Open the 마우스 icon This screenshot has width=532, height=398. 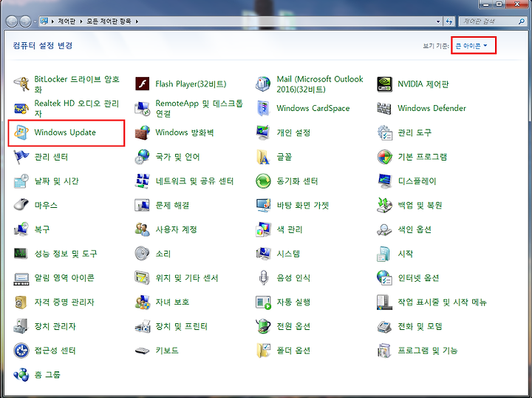(x=21, y=205)
